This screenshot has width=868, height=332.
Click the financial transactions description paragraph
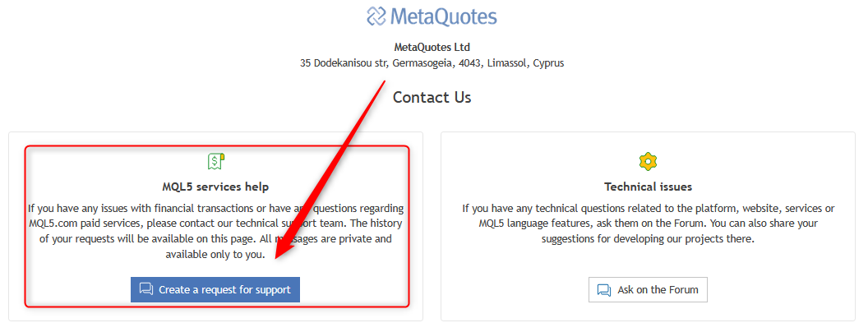tap(215, 224)
